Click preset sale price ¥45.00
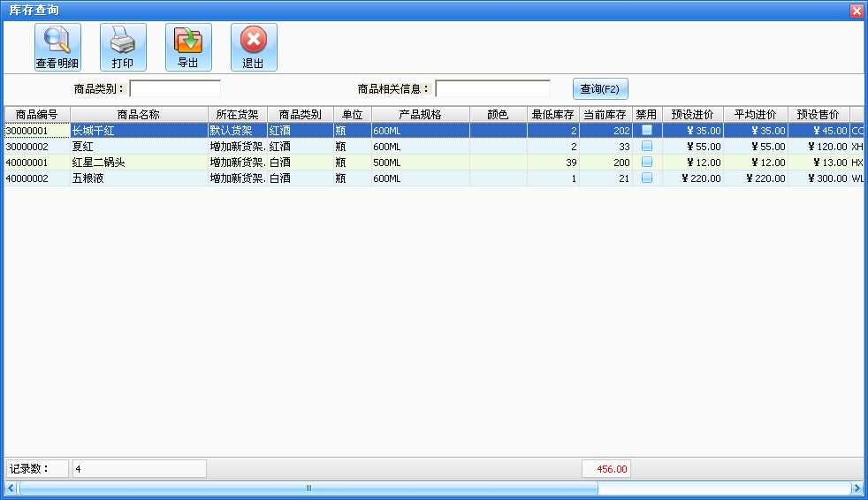This screenshot has height=500, width=868. coord(819,131)
